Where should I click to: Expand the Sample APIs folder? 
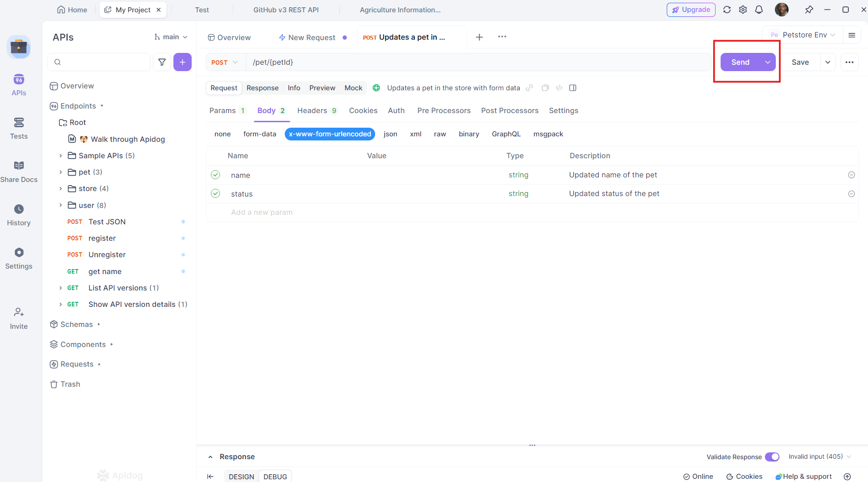(x=60, y=155)
